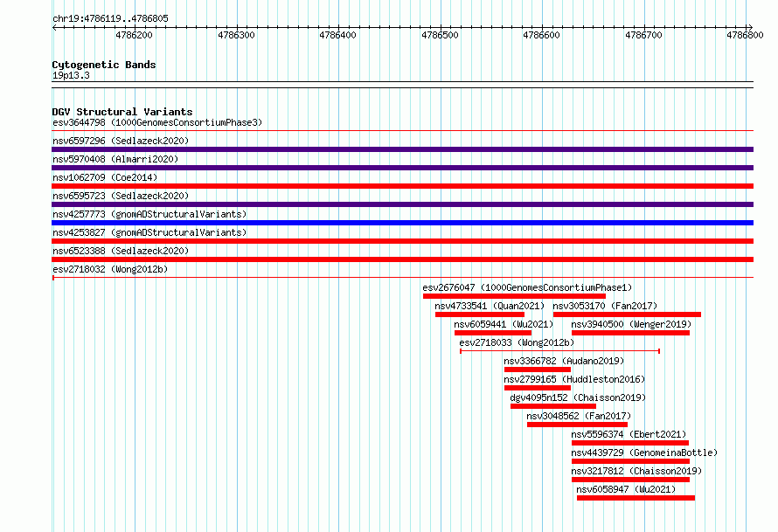This screenshot has height=532, width=778.
Task: Click the 4786500 ruler position
Action: (440, 35)
